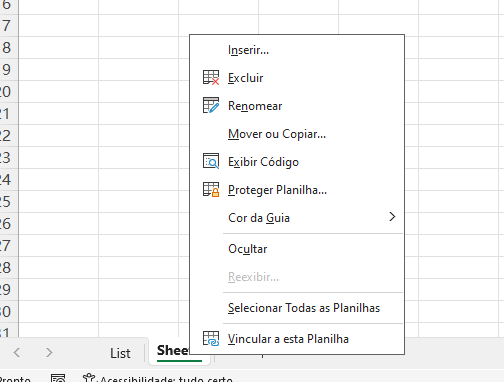Select row 28 header
Screen dimensions: 504x382
point(9,268)
